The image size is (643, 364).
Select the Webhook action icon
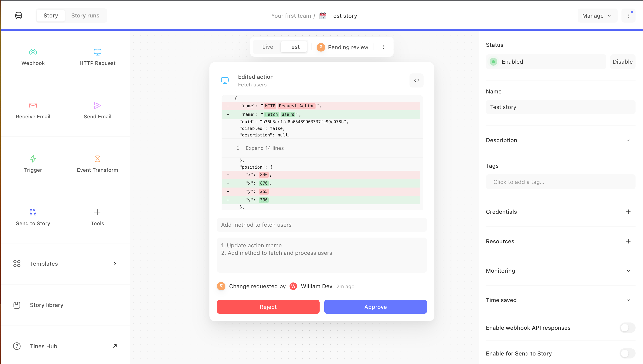33,53
